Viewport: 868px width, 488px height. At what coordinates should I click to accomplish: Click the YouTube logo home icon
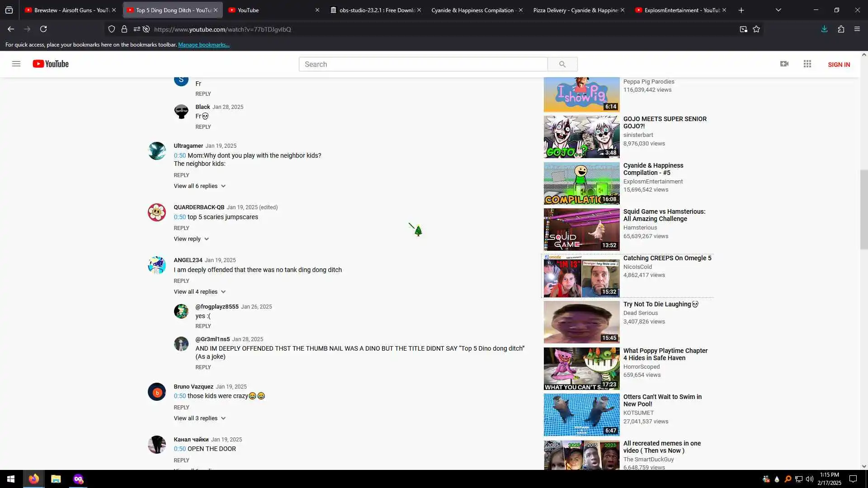pos(51,64)
